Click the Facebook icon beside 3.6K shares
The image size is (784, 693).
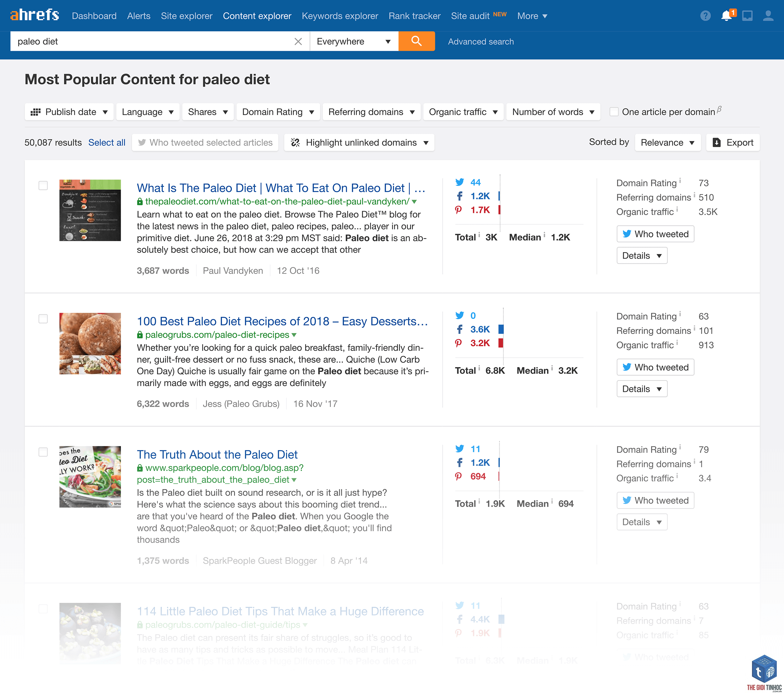coord(459,329)
